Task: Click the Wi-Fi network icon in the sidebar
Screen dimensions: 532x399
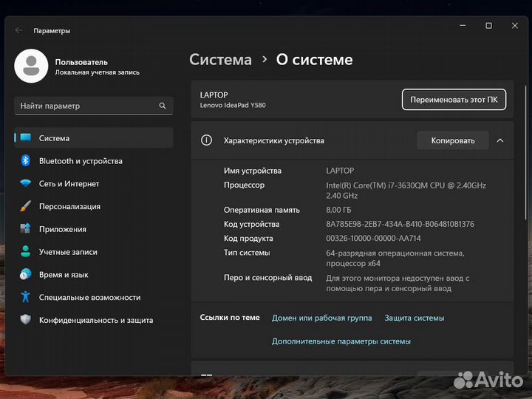Action: 25,183
